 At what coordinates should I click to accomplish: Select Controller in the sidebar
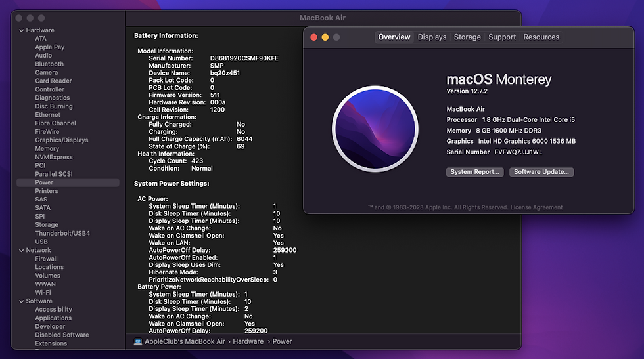(50, 89)
